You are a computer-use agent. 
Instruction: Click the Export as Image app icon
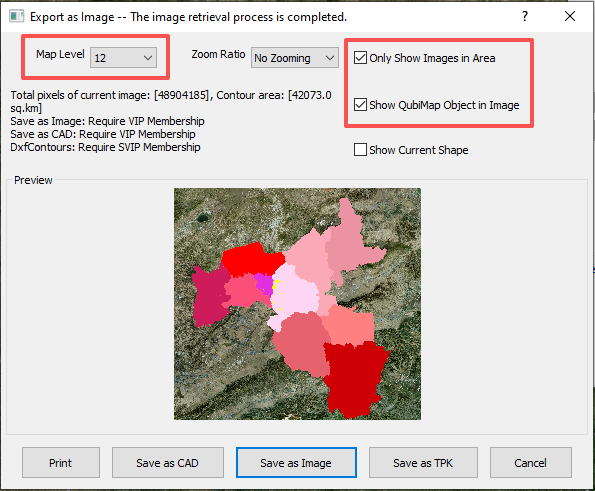[17, 16]
